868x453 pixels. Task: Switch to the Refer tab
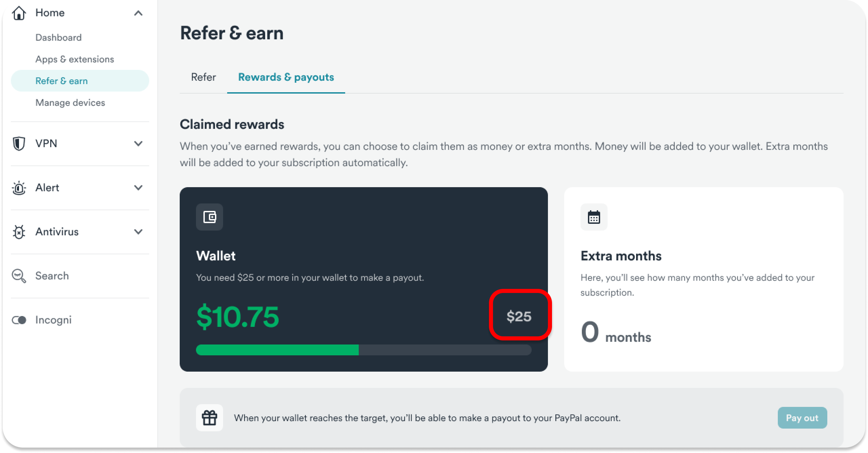203,77
